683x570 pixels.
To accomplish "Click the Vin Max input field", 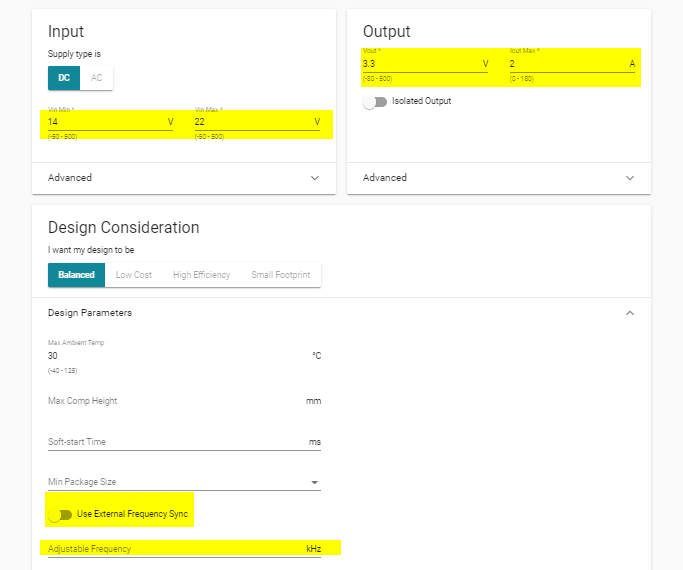I will [252, 121].
